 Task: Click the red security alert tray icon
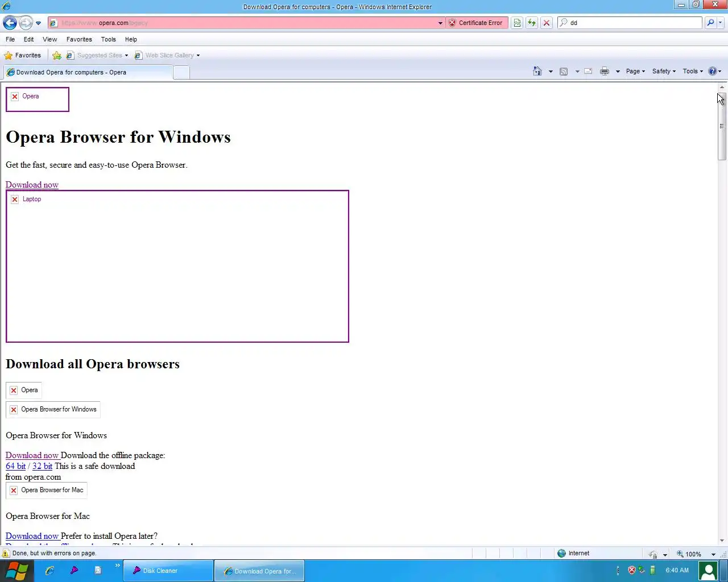(631, 570)
